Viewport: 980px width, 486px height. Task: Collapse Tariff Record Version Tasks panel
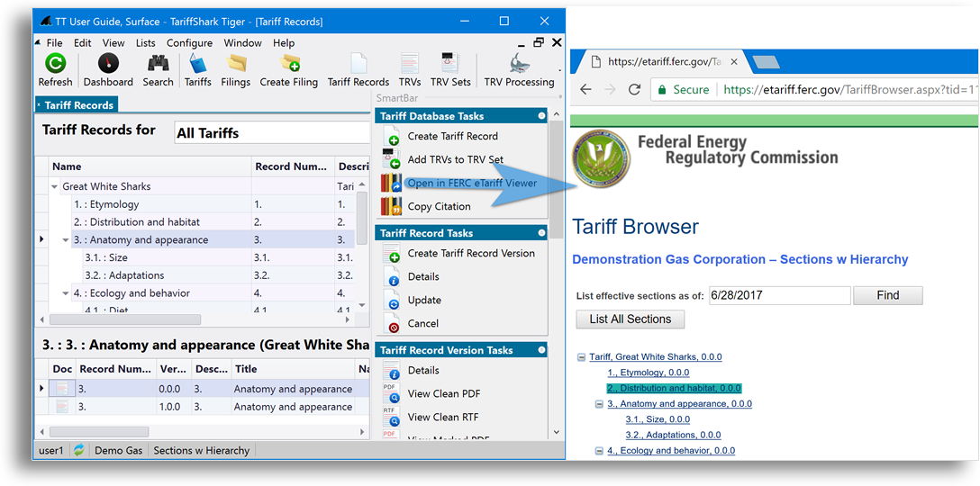click(541, 350)
